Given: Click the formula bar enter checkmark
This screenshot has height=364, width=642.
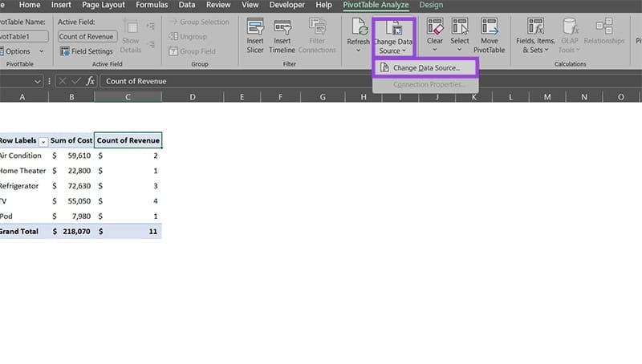Looking at the screenshot, I should coord(75,81).
